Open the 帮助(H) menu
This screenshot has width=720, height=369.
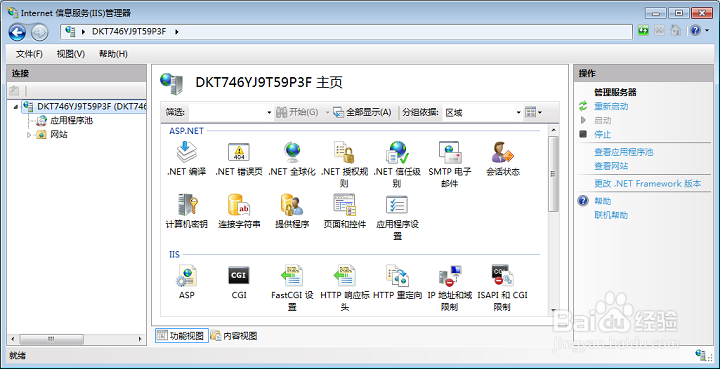pos(113,54)
